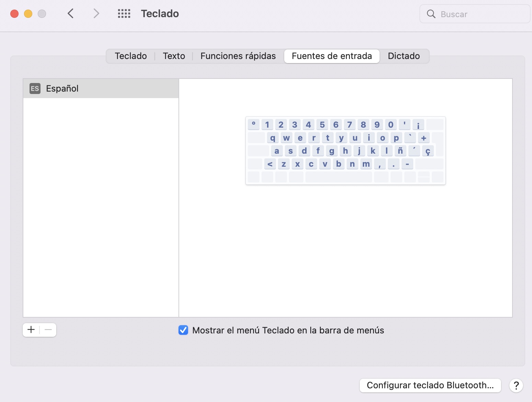Click the forward navigation arrow
The width and height of the screenshot is (532, 402).
coord(96,13)
